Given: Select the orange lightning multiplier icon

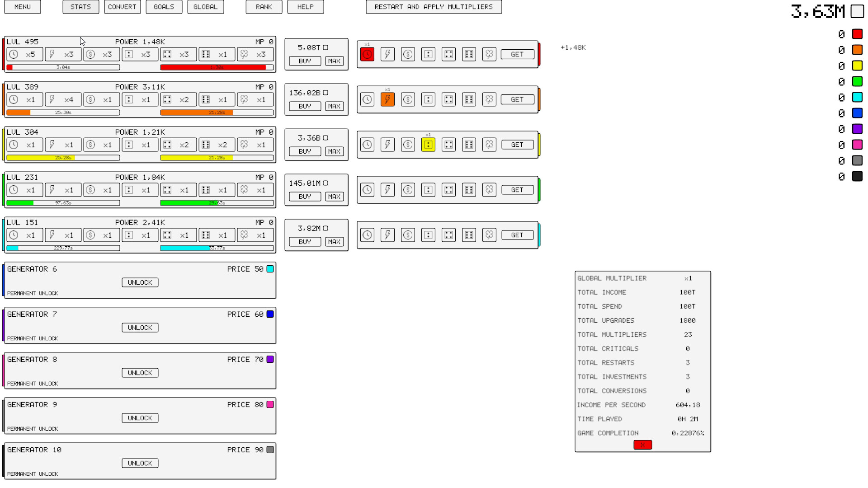Looking at the screenshot, I should coord(387,99).
